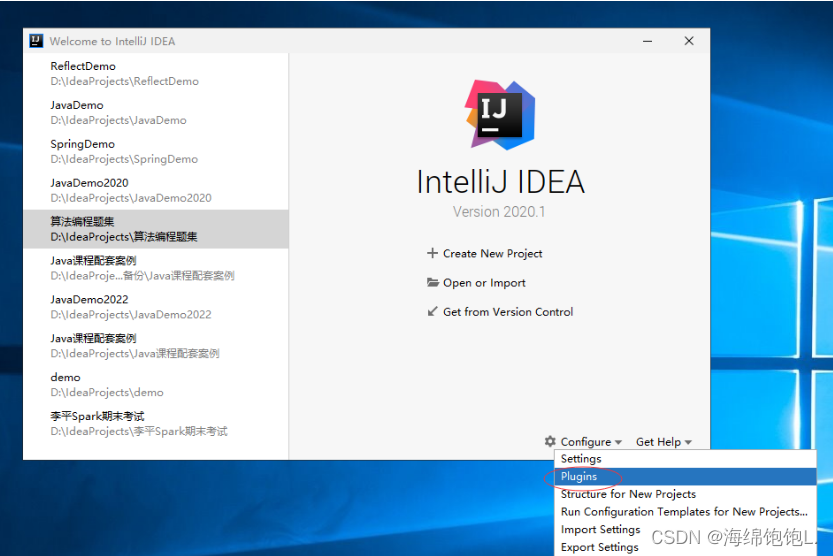Viewport: 833px width, 556px height.
Task: Open the ReflectDemo recent project
Action: pyautogui.click(x=156, y=73)
